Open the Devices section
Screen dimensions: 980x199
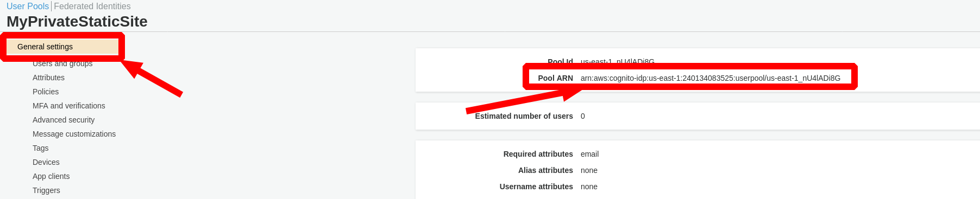(x=46, y=162)
